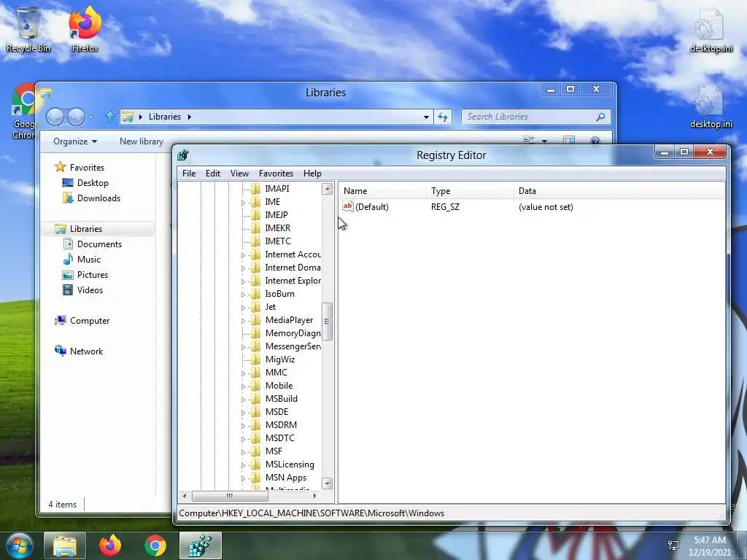Click the up-folder arrow in Libraries

(110, 117)
